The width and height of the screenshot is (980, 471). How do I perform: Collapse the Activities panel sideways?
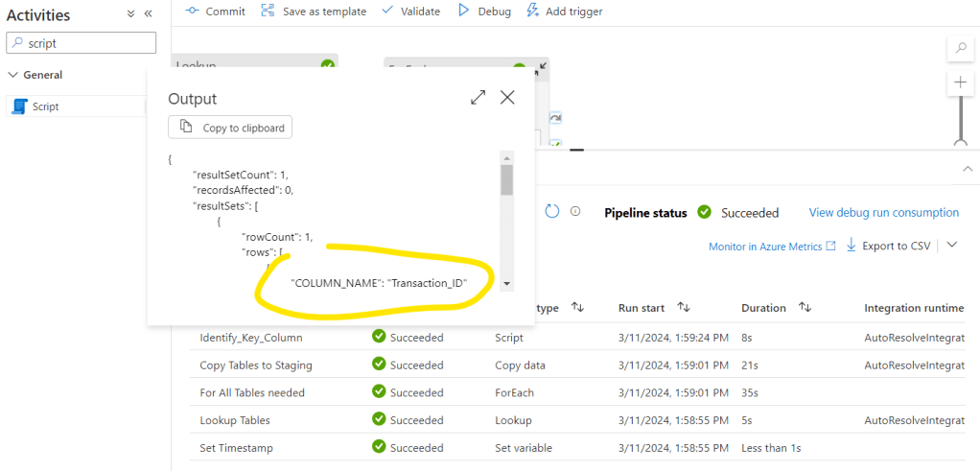coord(149,14)
